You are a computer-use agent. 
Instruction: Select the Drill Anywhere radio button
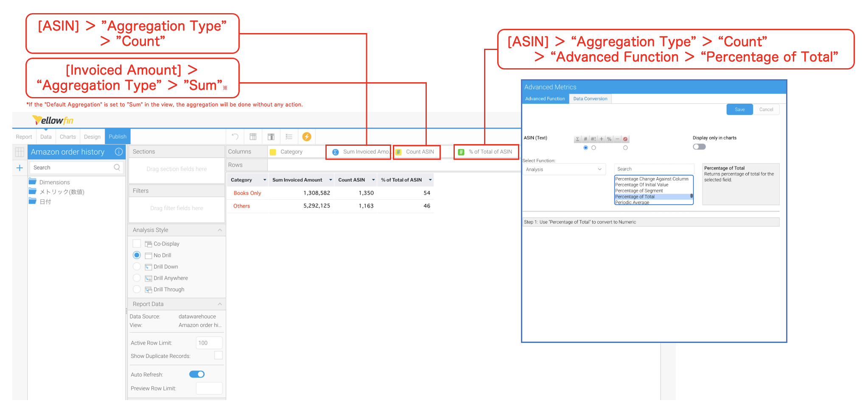(x=137, y=278)
